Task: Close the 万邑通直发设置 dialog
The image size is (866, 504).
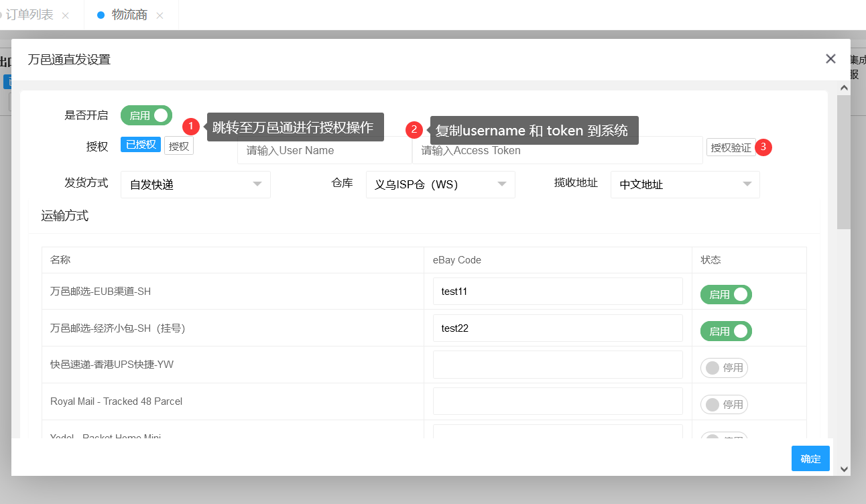Action: [x=830, y=59]
